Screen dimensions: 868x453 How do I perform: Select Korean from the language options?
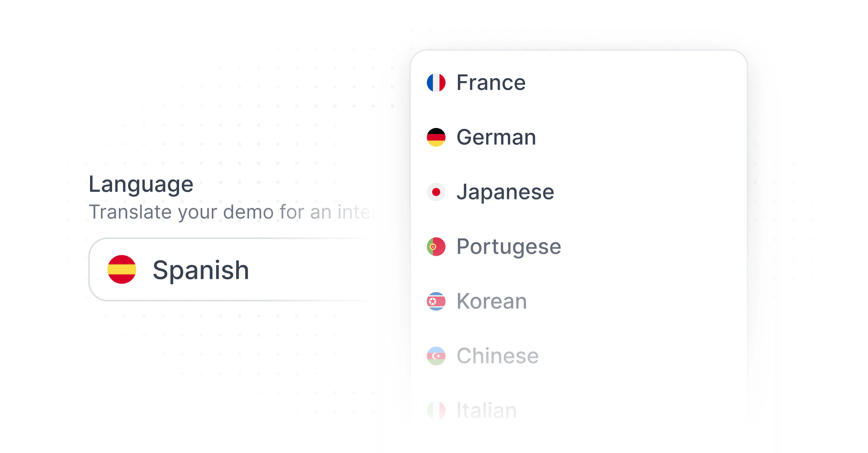pyautogui.click(x=491, y=301)
